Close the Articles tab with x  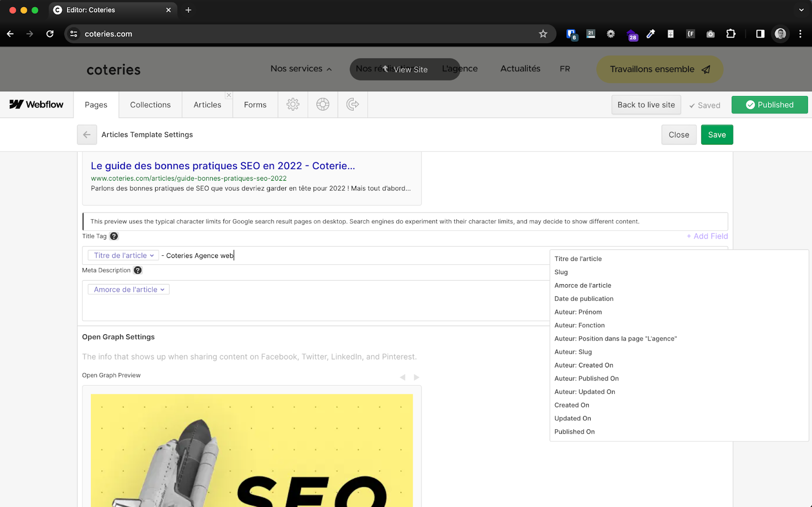229,95
